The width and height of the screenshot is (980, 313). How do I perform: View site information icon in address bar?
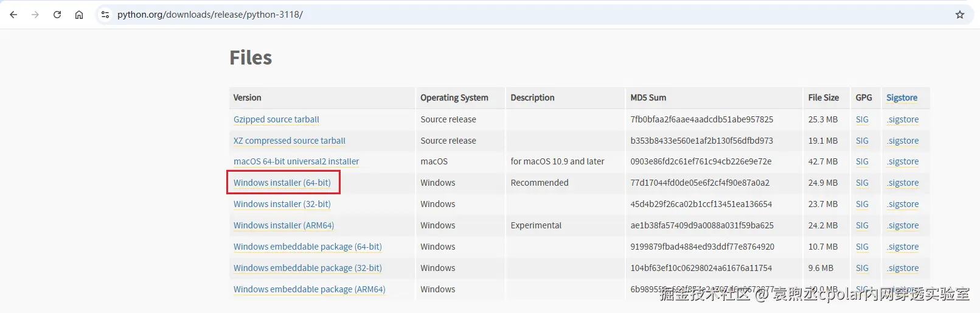(105, 15)
